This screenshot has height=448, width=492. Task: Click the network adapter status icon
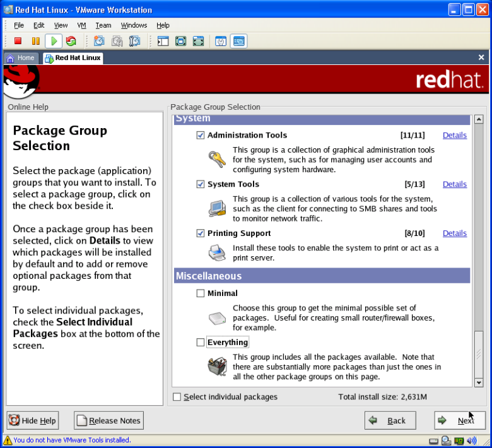point(459,440)
